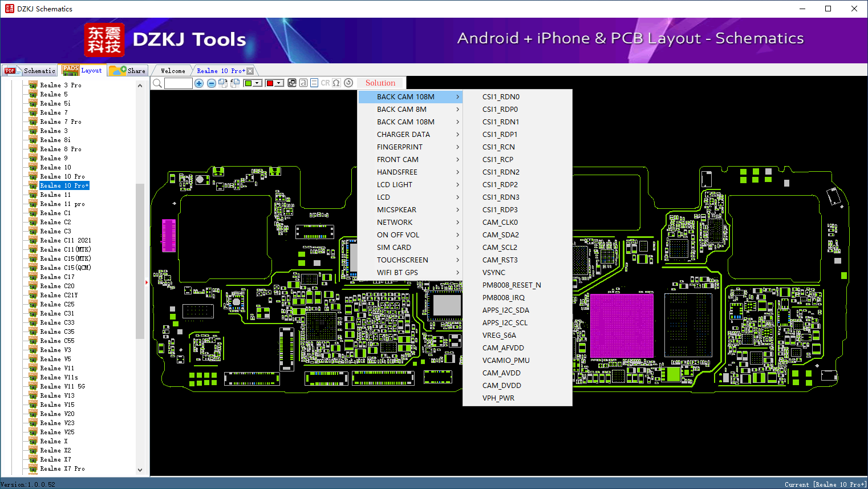Click the 'Version:1.0.0.52' status bar text
Viewport: 868px width, 489px height.
pyautogui.click(x=28, y=484)
